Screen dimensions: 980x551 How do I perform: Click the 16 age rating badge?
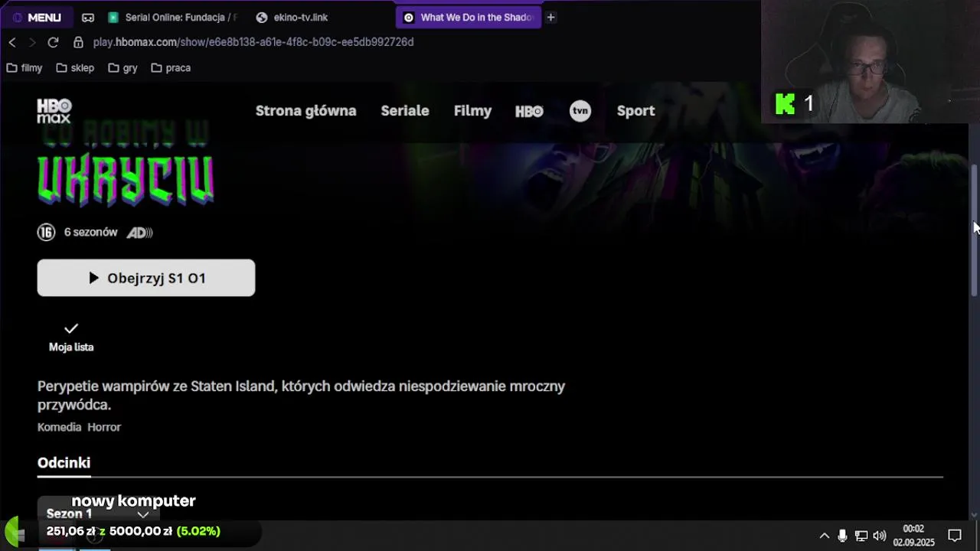46,232
